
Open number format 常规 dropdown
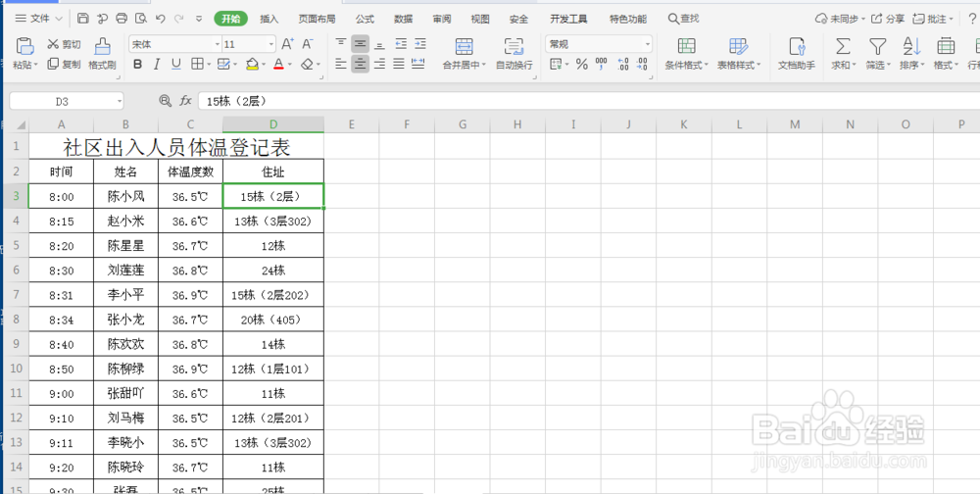pos(648,44)
